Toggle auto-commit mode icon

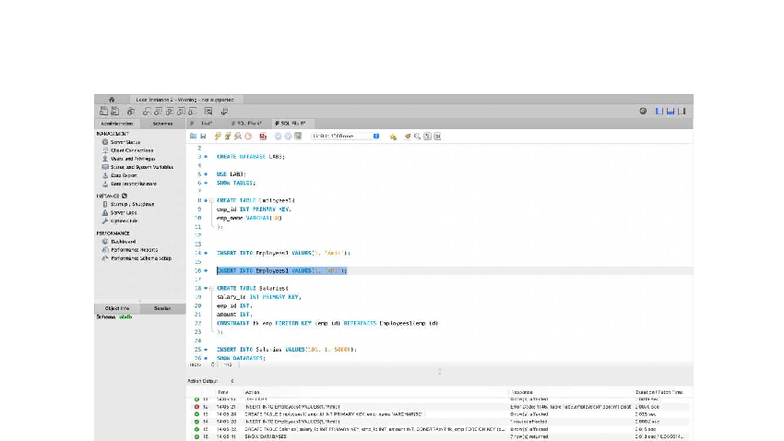[x=298, y=136]
